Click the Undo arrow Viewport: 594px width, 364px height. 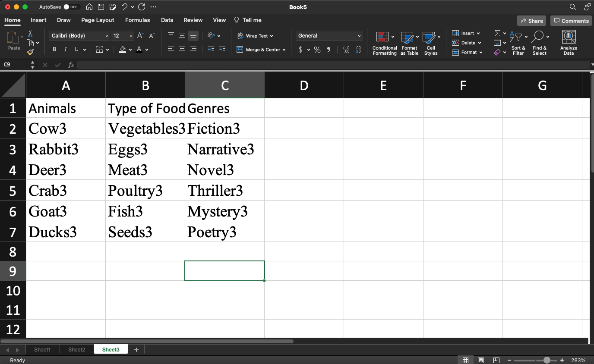point(124,7)
